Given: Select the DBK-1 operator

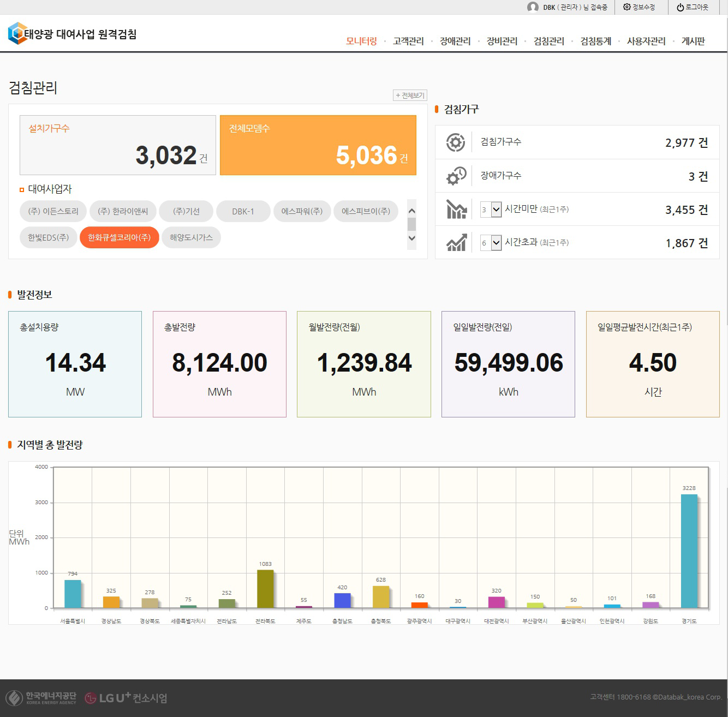Looking at the screenshot, I should 243,211.
